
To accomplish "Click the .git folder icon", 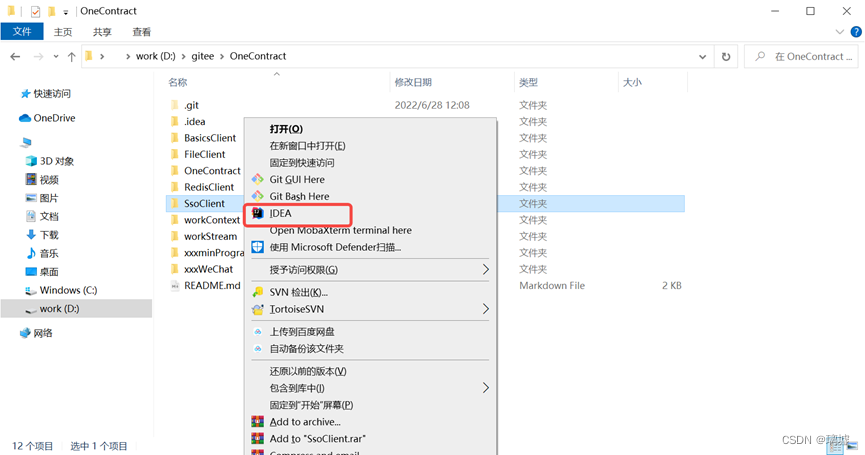I will pyautogui.click(x=175, y=105).
